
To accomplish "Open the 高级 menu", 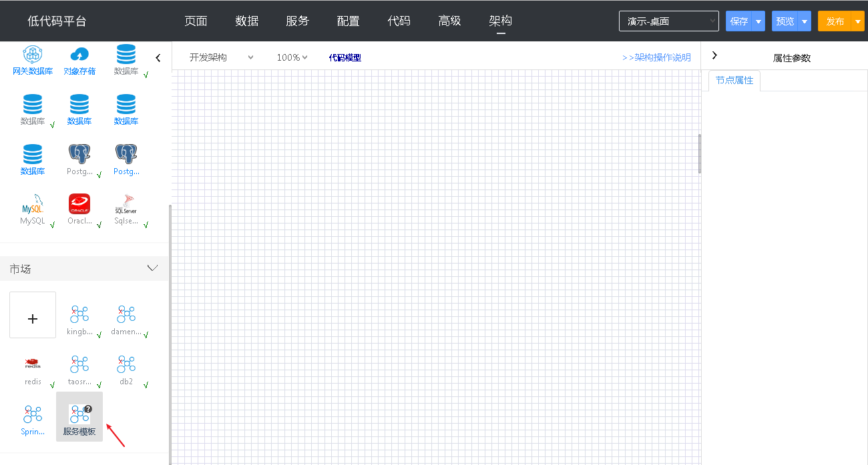I will point(449,21).
